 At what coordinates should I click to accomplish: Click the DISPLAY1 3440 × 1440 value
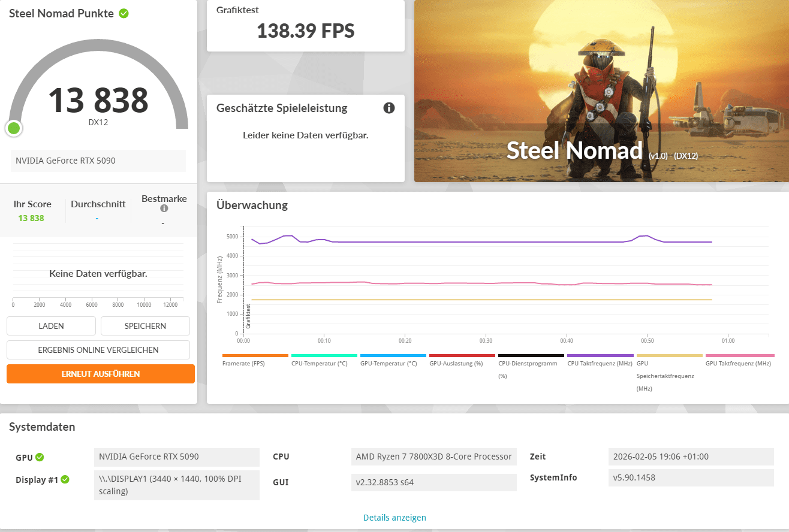click(x=177, y=485)
